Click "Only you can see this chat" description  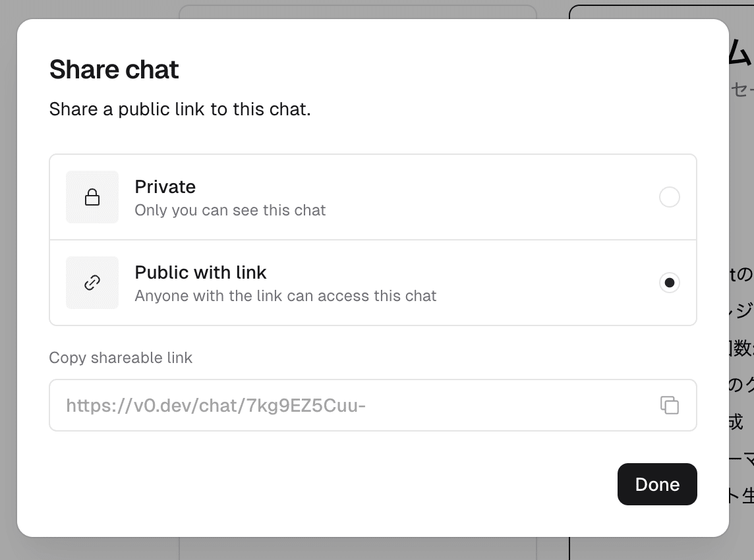pyautogui.click(x=230, y=211)
